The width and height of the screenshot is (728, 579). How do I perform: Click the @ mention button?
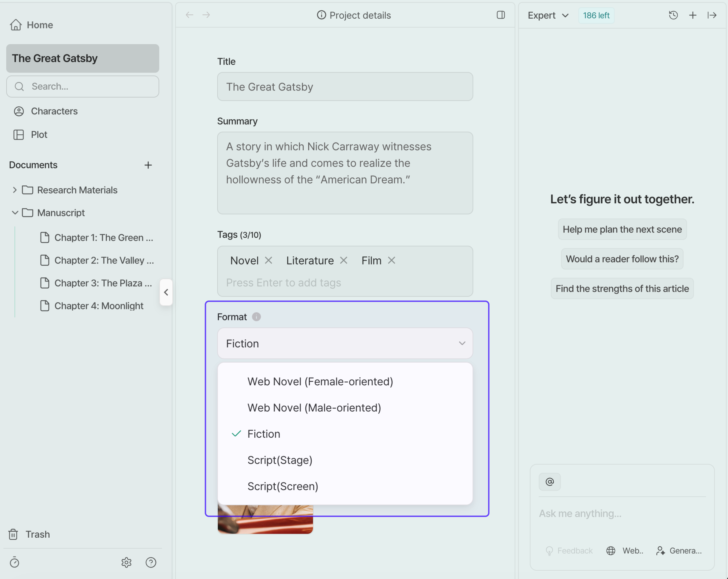coord(550,482)
